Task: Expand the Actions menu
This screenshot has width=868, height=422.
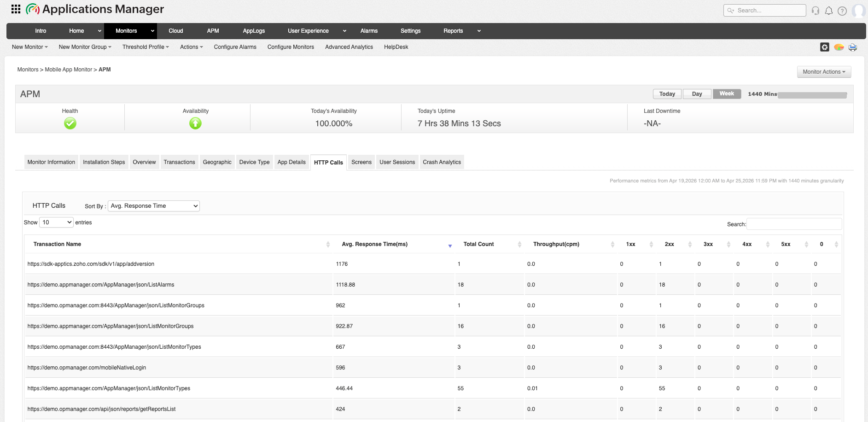Action: (192, 47)
